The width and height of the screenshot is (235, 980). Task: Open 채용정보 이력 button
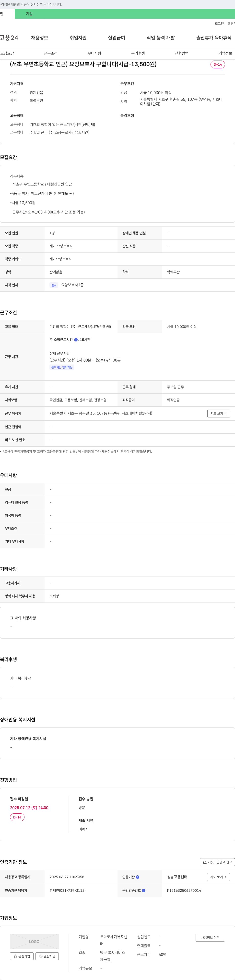[210, 937]
